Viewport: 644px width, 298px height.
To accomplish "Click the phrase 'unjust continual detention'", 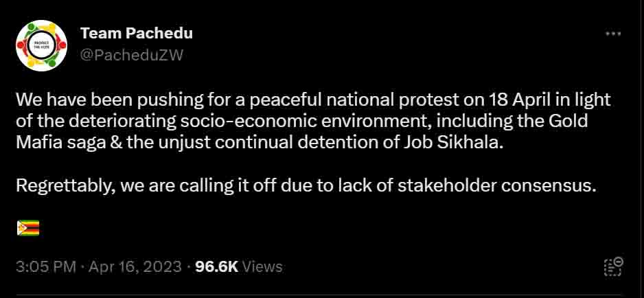I will (274, 144).
